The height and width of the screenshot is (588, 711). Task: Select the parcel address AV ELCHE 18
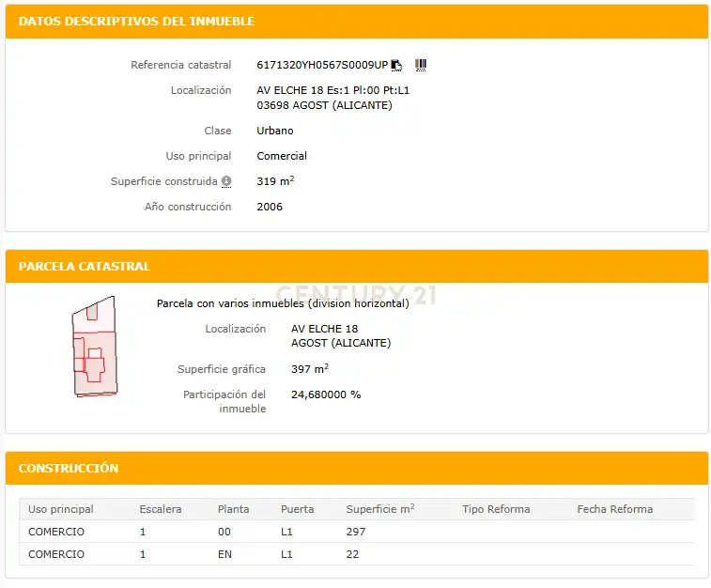tap(324, 329)
